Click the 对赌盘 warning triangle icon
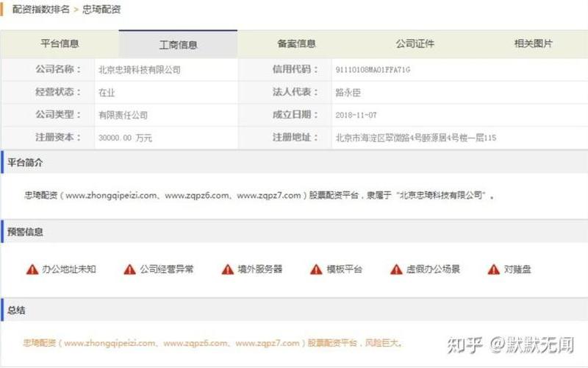The height and width of the screenshot is (368, 588). (493, 269)
